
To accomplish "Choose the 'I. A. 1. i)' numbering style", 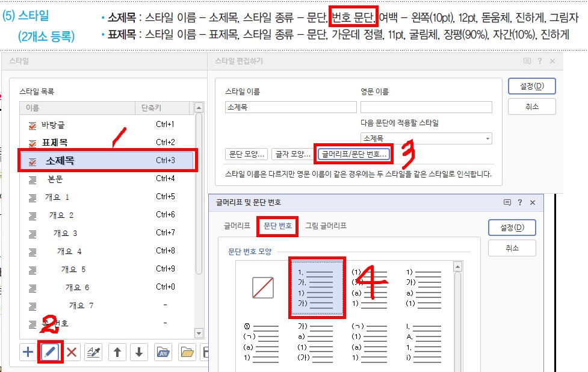I will 424,342.
